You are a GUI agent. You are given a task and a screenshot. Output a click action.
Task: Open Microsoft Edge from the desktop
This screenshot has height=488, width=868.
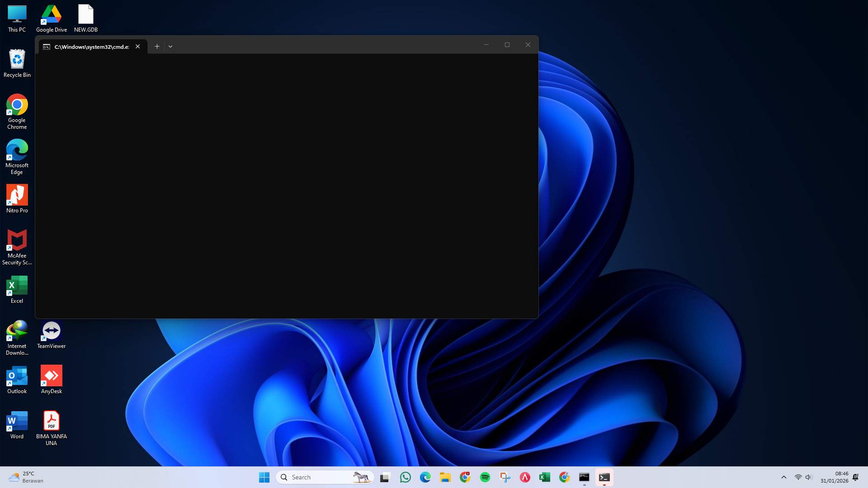click(17, 150)
